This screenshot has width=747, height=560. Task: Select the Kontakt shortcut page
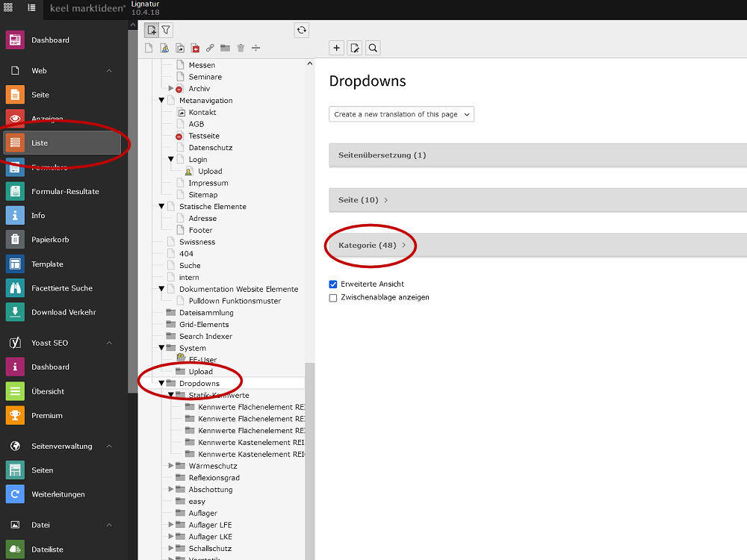click(202, 113)
